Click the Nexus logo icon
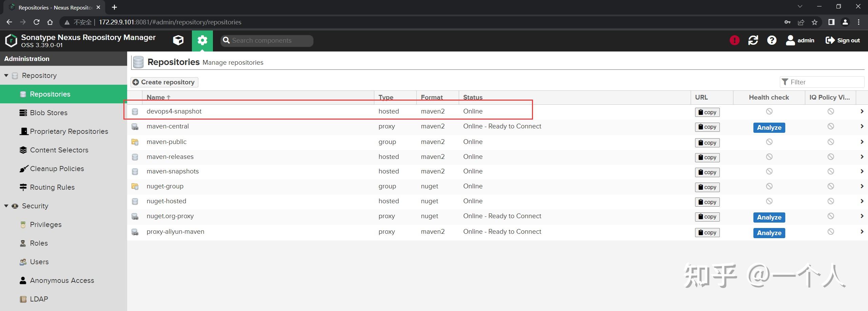 11,41
